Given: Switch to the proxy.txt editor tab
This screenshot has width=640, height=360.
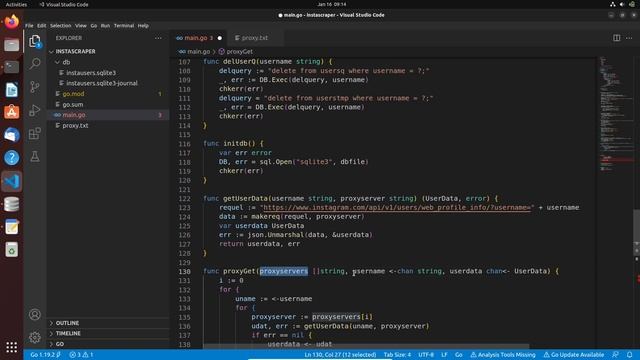Looking at the screenshot, I should tap(255, 38).
